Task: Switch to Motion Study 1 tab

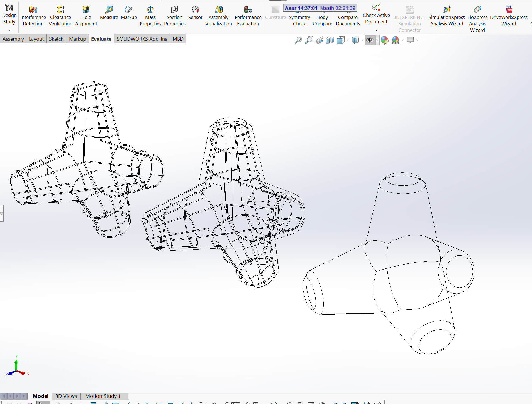Action: point(103,396)
